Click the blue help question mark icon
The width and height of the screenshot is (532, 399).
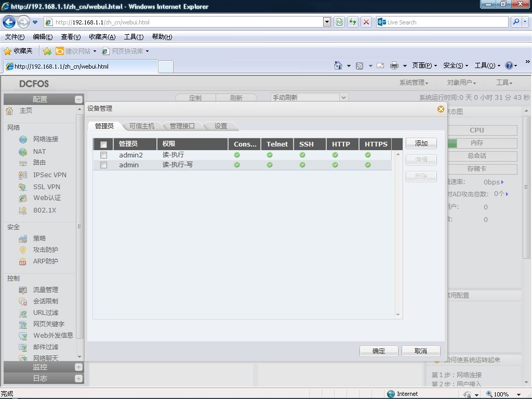[509, 65]
